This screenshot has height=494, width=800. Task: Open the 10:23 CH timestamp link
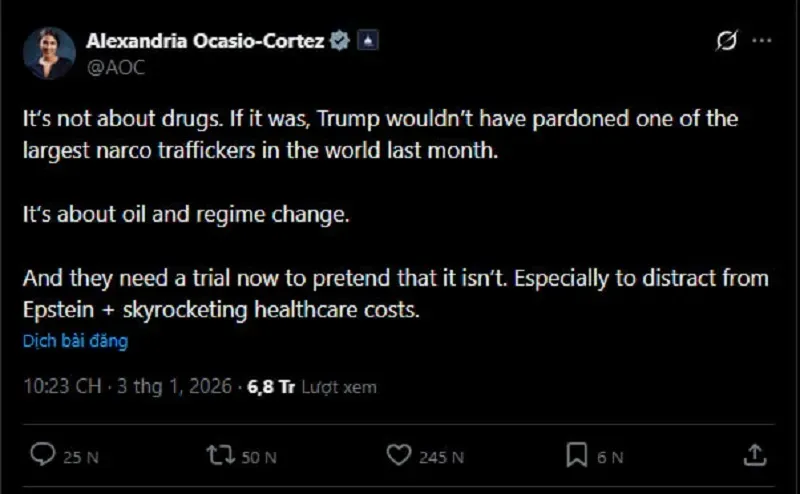pyautogui.click(x=59, y=386)
